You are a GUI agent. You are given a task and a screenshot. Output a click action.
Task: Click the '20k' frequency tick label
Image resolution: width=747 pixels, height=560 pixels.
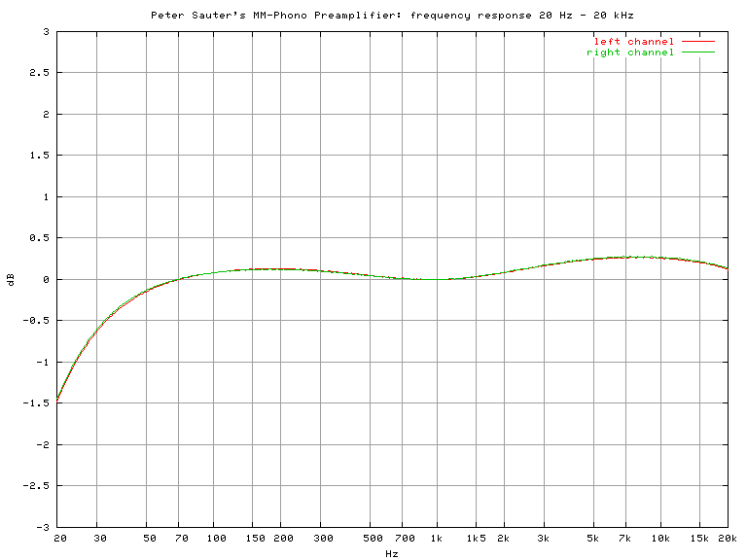[x=728, y=538]
